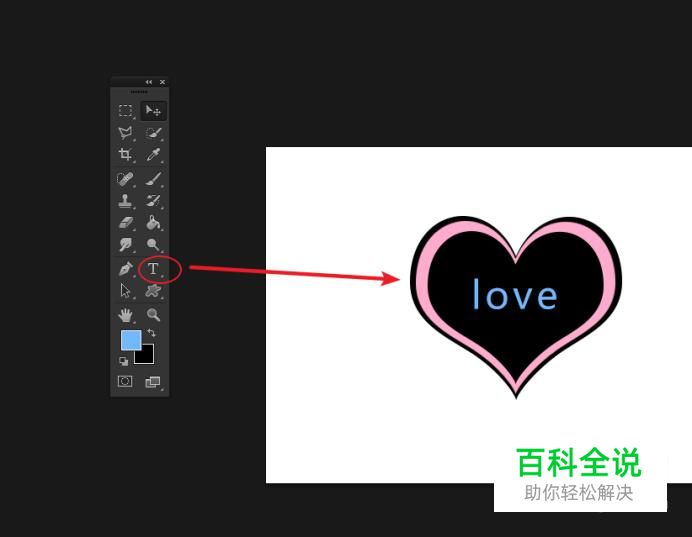692x537 pixels.
Task: Open the blue foreground color swatch
Action: click(x=131, y=340)
